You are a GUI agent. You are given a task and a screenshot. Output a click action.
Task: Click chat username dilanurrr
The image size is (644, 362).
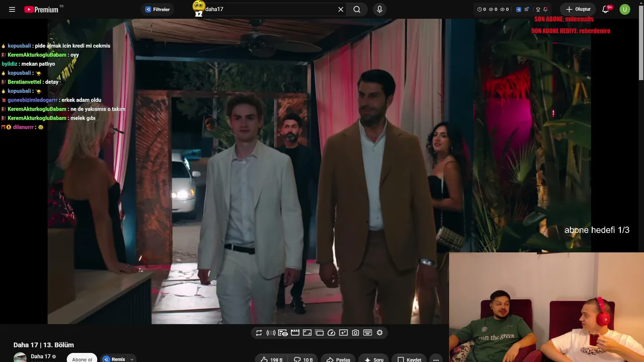[x=24, y=127]
